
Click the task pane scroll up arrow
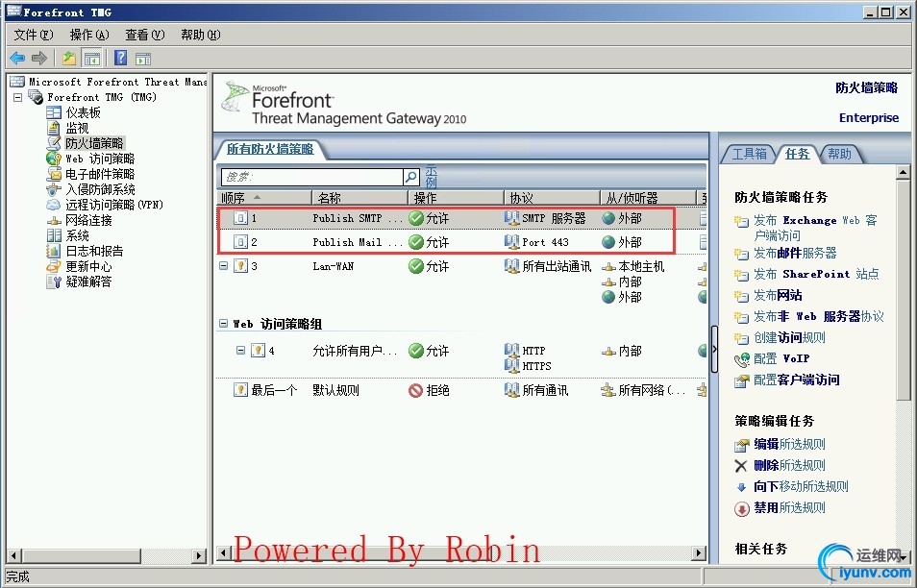(x=903, y=172)
